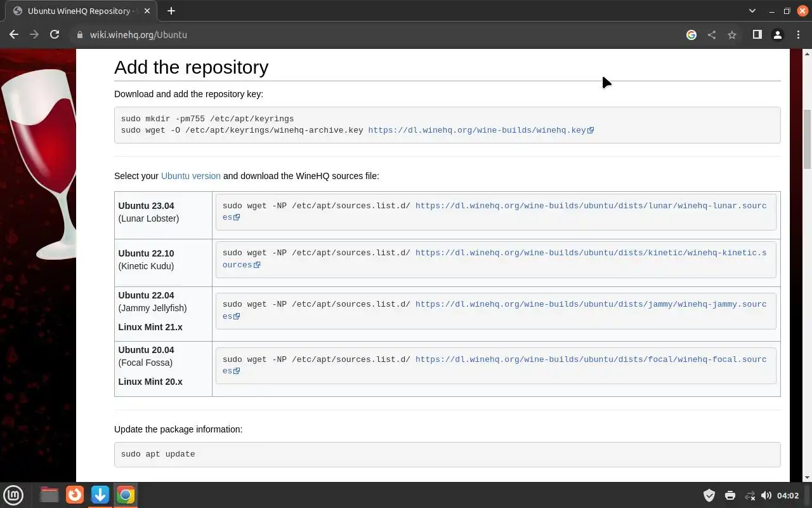Open a new browser tab
The height and width of the screenshot is (508, 812).
171,11
